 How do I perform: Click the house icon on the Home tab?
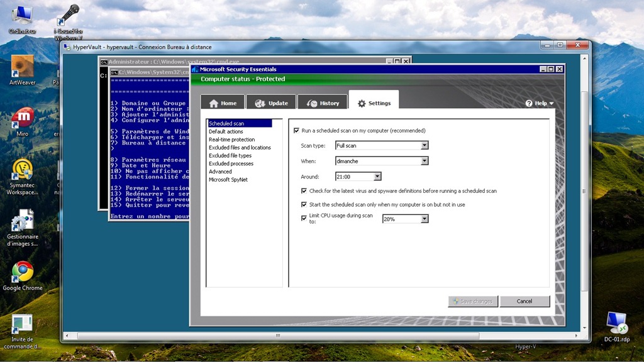point(214,104)
